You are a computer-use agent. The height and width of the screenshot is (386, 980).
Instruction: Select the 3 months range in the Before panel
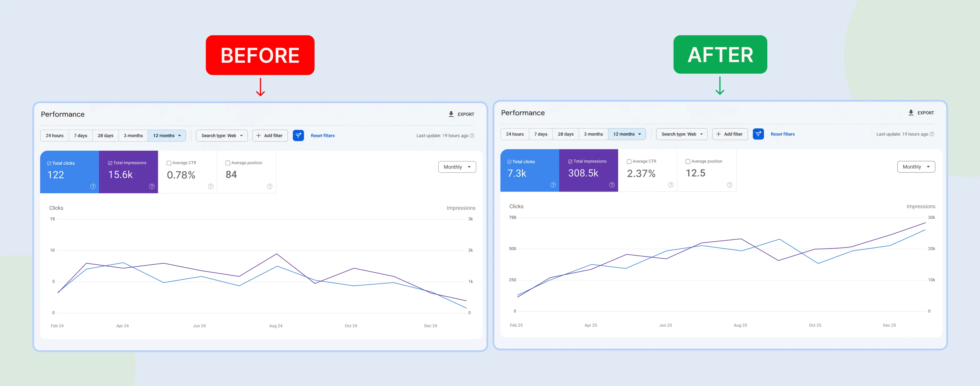pyautogui.click(x=133, y=135)
